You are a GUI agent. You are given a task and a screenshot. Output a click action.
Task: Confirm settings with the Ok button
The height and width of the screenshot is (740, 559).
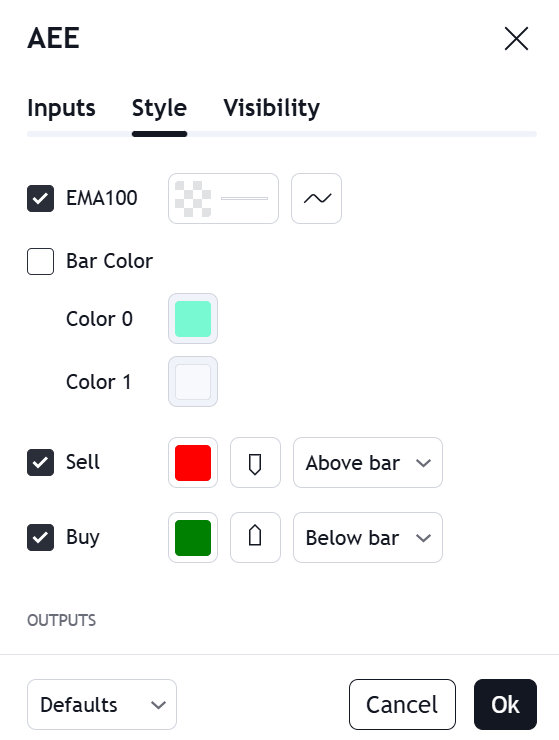[505, 705]
